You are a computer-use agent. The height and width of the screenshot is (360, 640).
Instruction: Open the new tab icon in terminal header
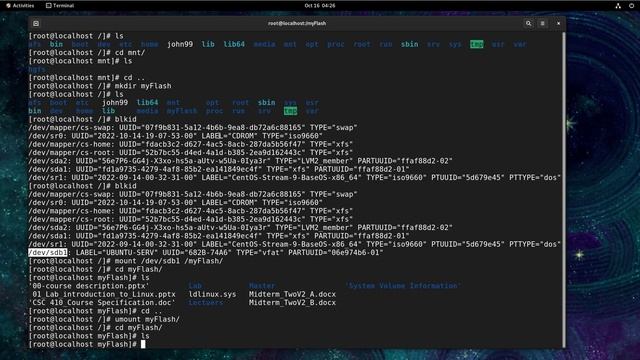coord(36,24)
